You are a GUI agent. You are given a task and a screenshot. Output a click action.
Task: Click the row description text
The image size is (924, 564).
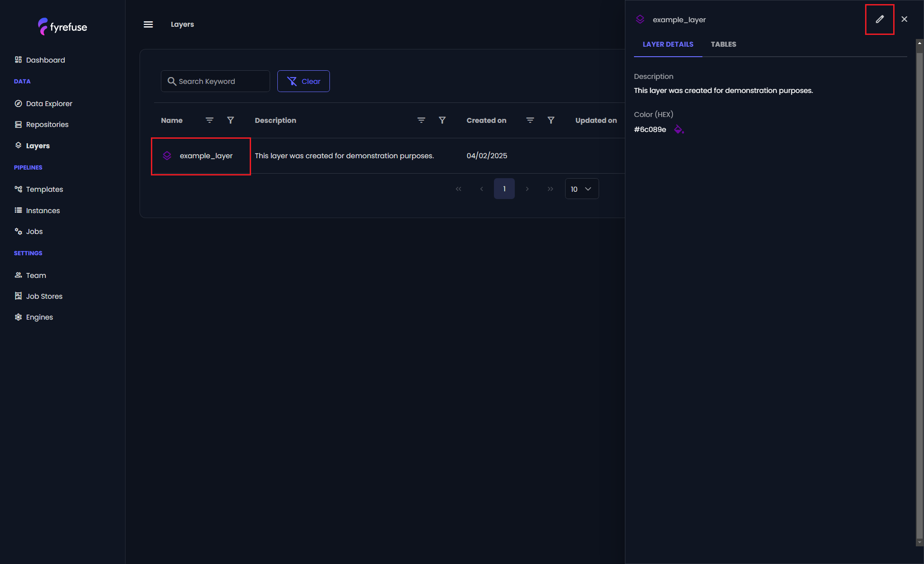(x=344, y=156)
